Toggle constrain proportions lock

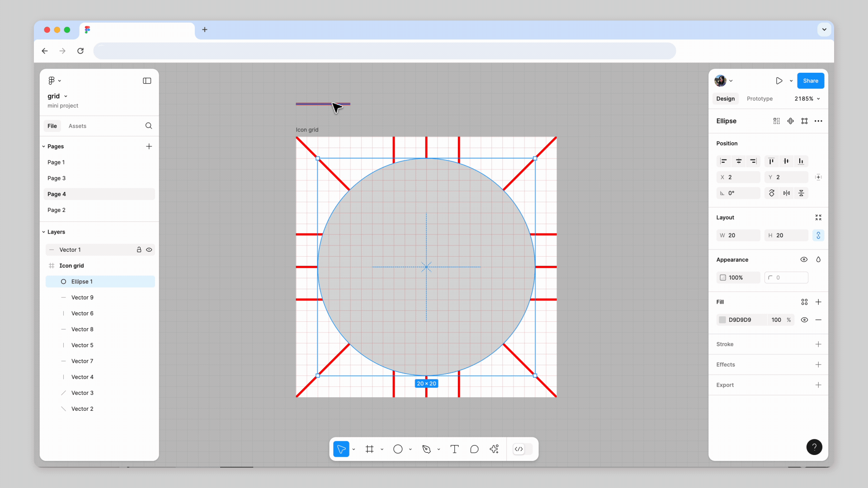[x=818, y=235]
